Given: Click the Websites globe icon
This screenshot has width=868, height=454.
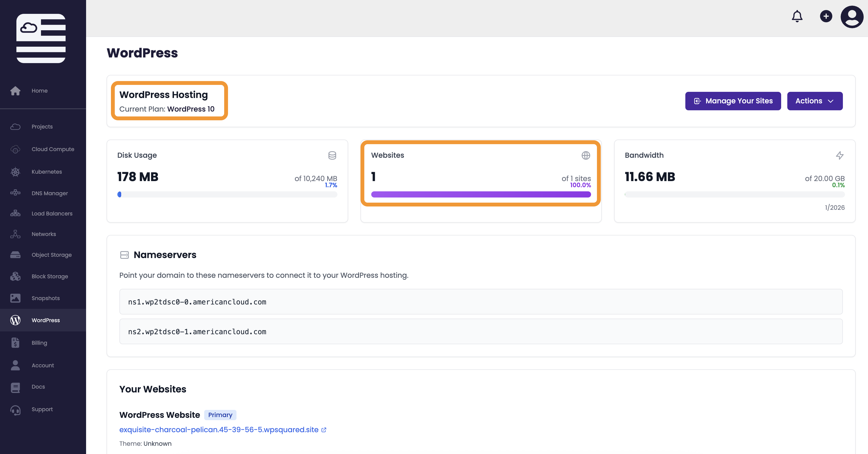Looking at the screenshot, I should [x=586, y=155].
